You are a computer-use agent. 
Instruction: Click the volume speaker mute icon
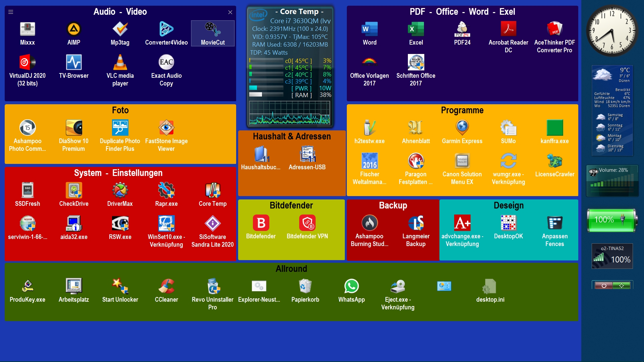[x=593, y=172]
